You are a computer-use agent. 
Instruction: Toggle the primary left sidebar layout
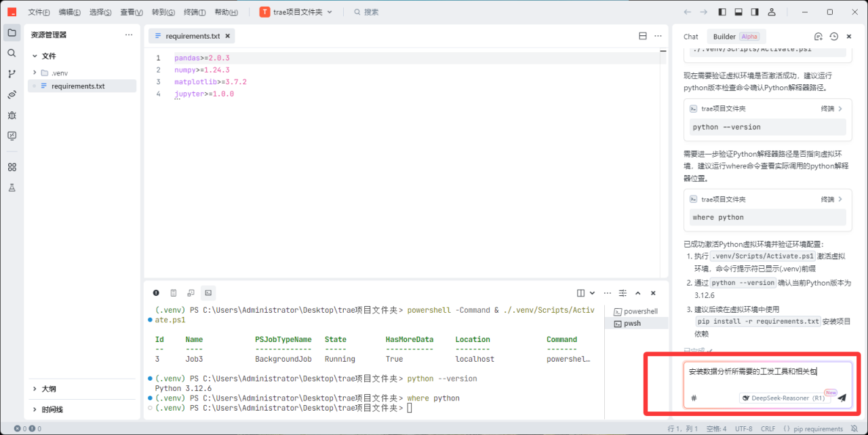pyautogui.click(x=722, y=12)
